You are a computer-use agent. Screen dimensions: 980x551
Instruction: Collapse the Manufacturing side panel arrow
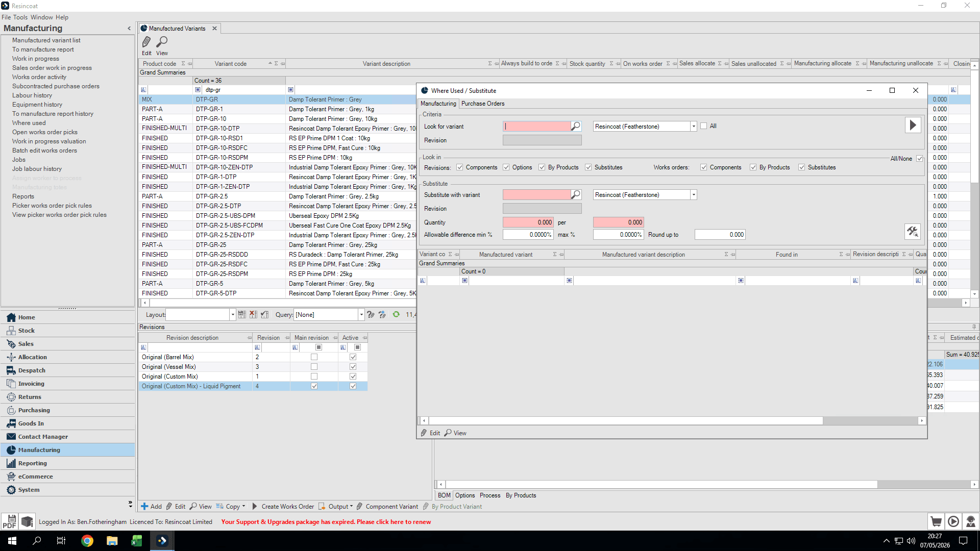click(129, 29)
